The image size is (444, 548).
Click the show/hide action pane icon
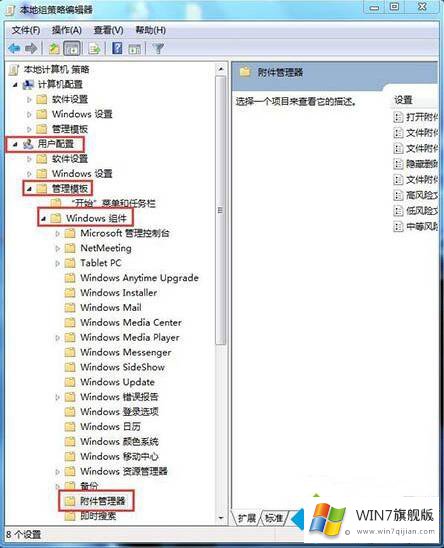pyautogui.click(x=135, y=48)
